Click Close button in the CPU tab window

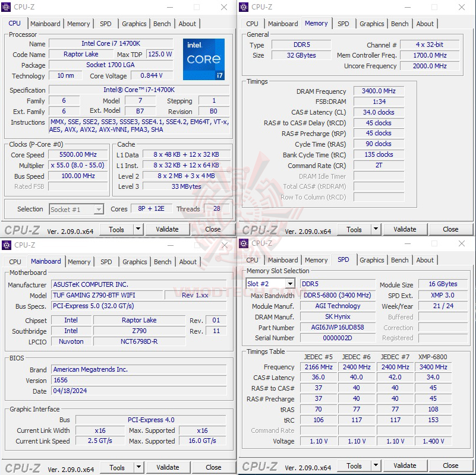pyautogui.click(x=213, y=229)
